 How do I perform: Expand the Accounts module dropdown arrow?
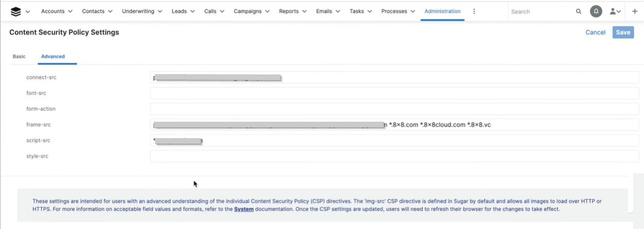point(70,11)
